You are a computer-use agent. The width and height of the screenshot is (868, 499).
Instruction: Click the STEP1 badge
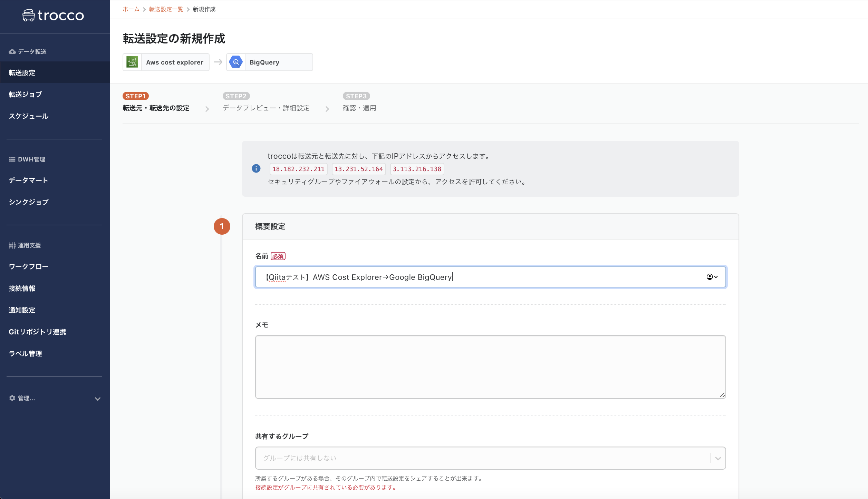point(136,96)
